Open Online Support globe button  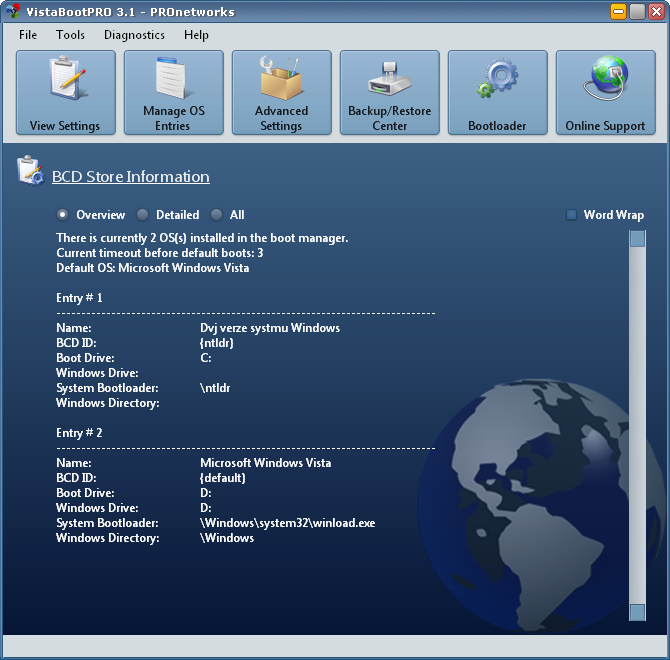pyautogui.click(x=605, y=92)
